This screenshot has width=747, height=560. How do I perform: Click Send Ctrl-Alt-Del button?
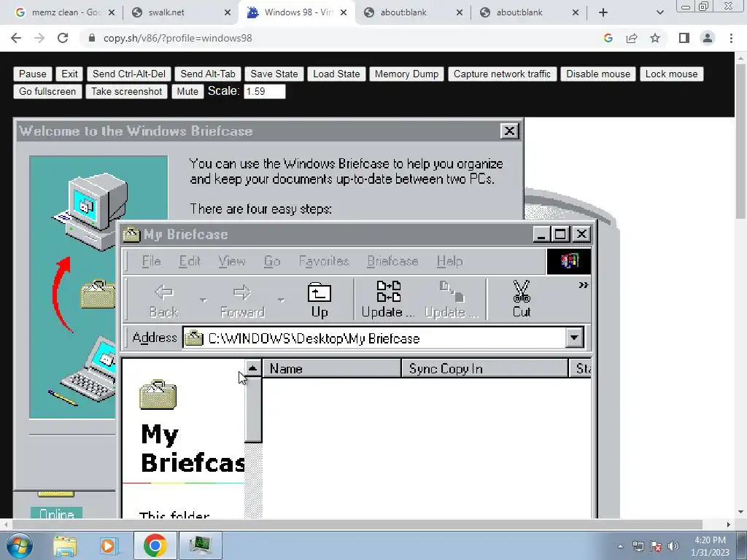(x=128, y=74)
